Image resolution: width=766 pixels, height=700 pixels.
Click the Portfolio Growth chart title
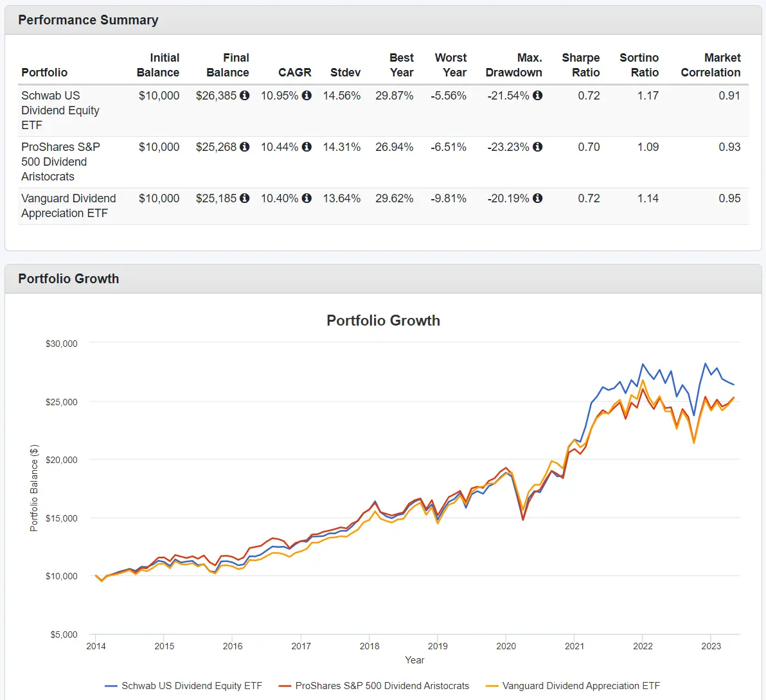pos(384,320)
